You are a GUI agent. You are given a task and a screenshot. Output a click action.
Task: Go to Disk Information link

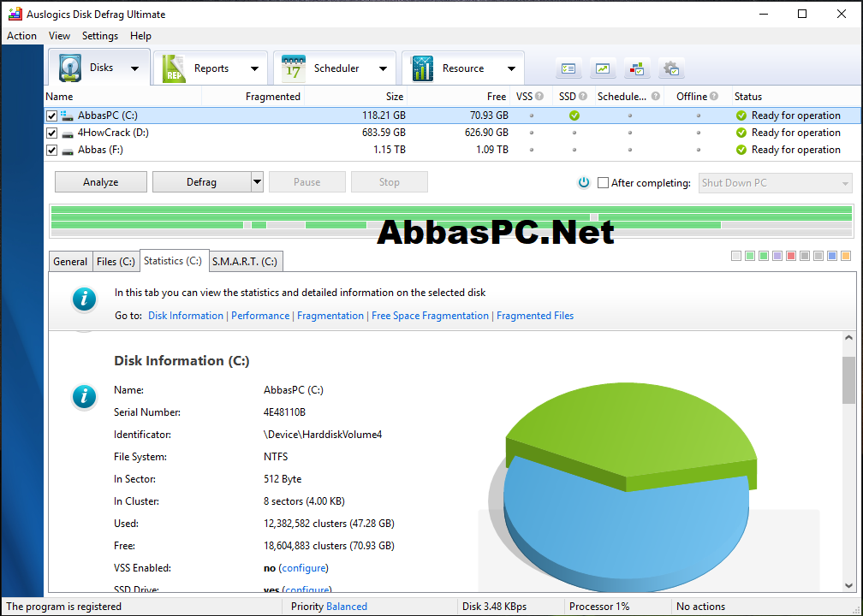pos(186,316)
